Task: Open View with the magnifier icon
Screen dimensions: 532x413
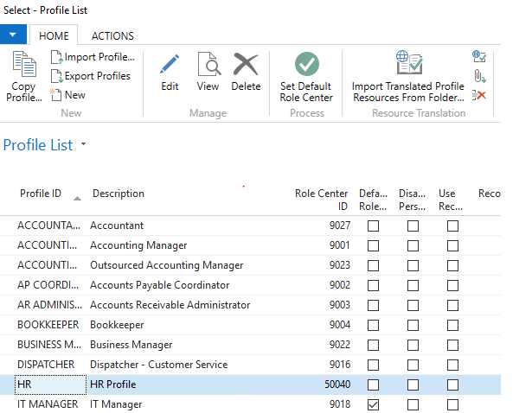Action: click(x=208, y=66)
